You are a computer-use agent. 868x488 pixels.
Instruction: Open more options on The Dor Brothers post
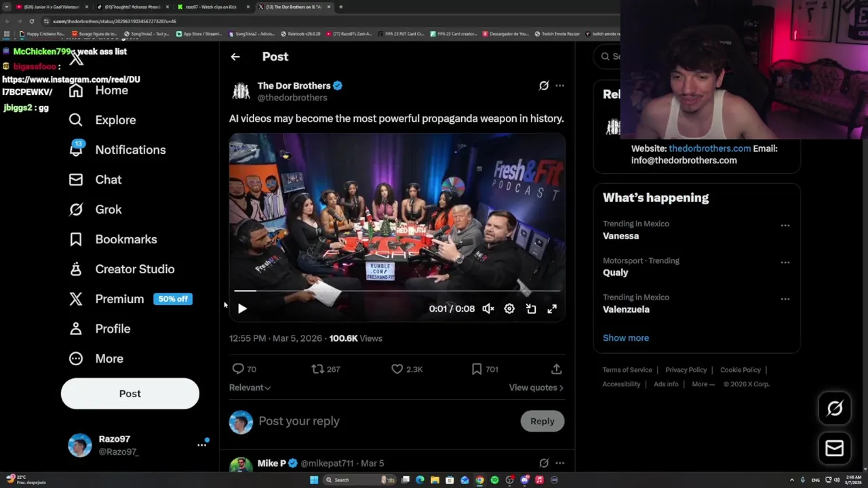[559, 85]
